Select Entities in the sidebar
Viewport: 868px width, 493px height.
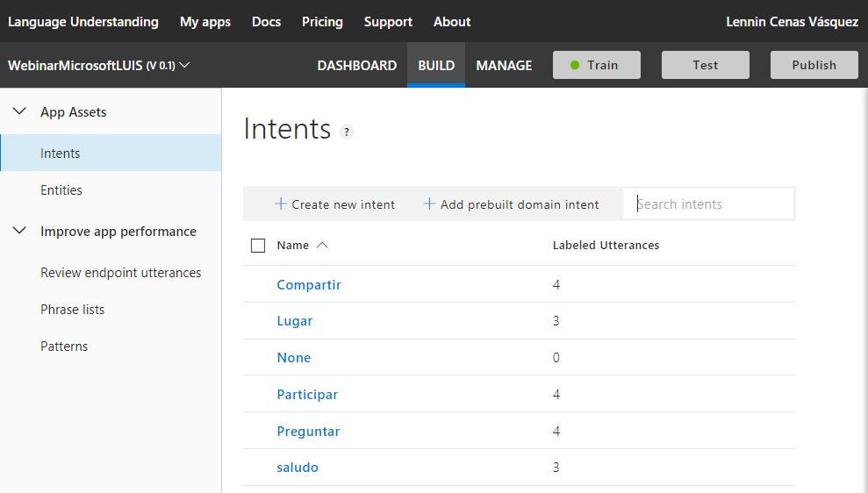click(x=61, y=189)
